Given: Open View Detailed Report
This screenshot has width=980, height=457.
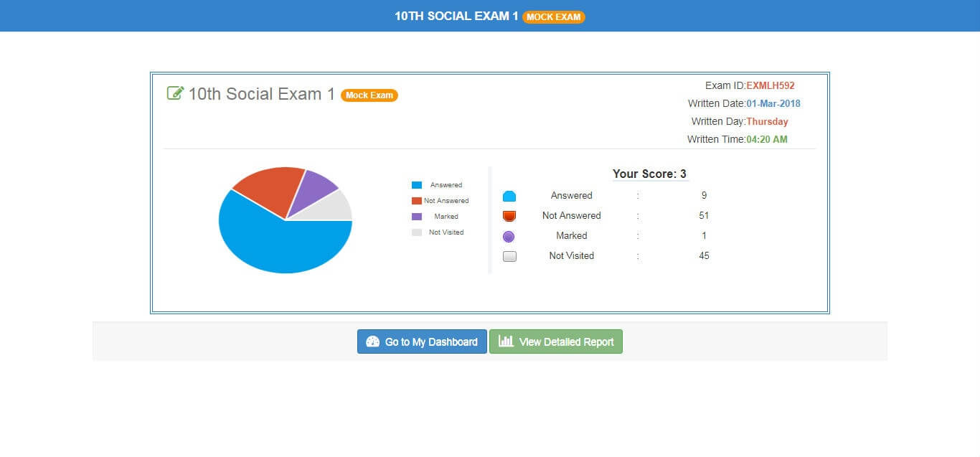Looking at the screenshot, I should [556, 341].
